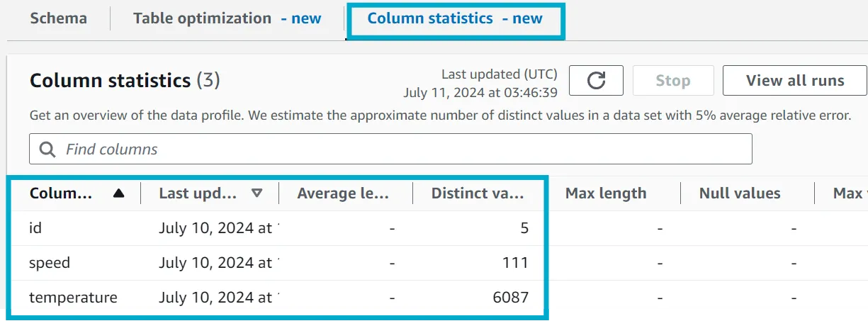Click the search magnifier icon

47,150
